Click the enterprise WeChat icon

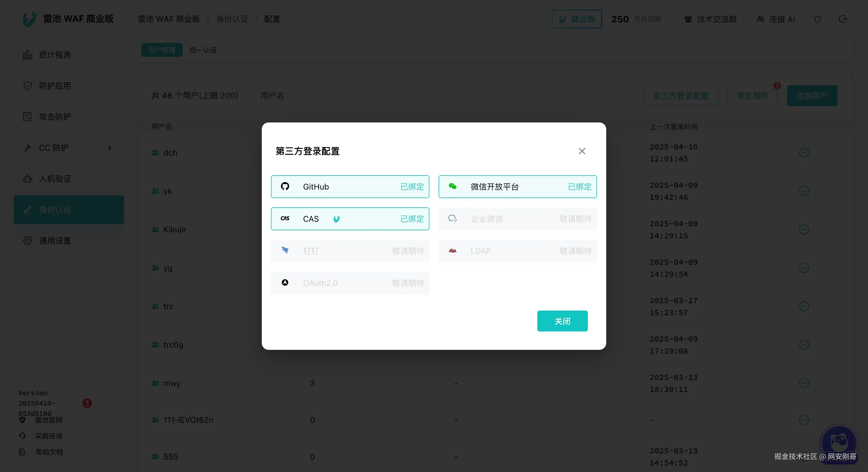pyautogui.click(x=453, y=219)
